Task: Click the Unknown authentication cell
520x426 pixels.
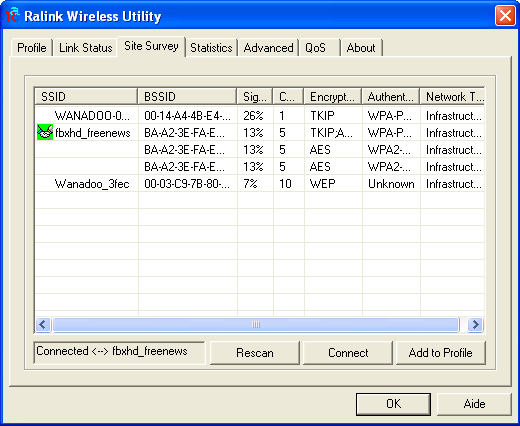Action: pyautogui.click(x=391, y=184)
